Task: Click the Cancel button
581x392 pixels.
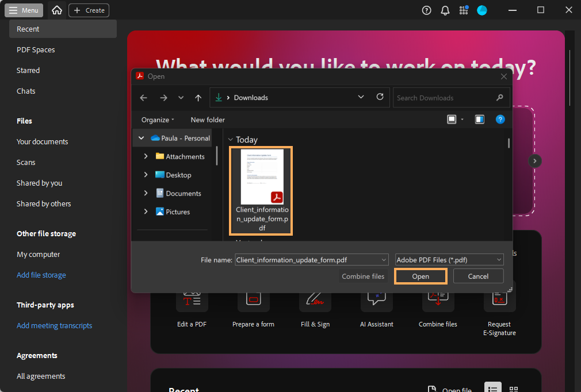Action: click(x=478, y=276)
